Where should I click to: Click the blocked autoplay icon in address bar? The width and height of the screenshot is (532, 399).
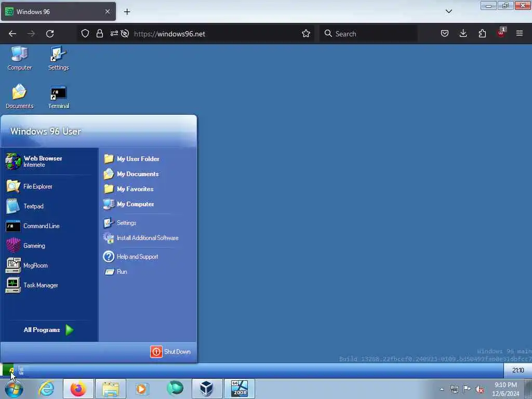(x=125, y=34)
